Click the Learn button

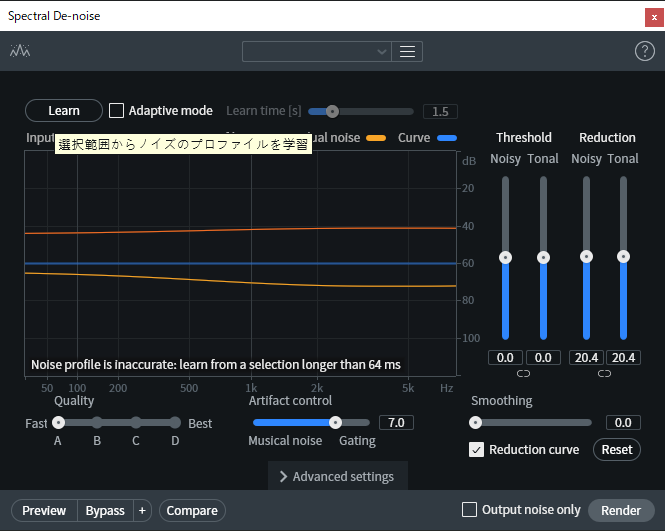[64, 111]
